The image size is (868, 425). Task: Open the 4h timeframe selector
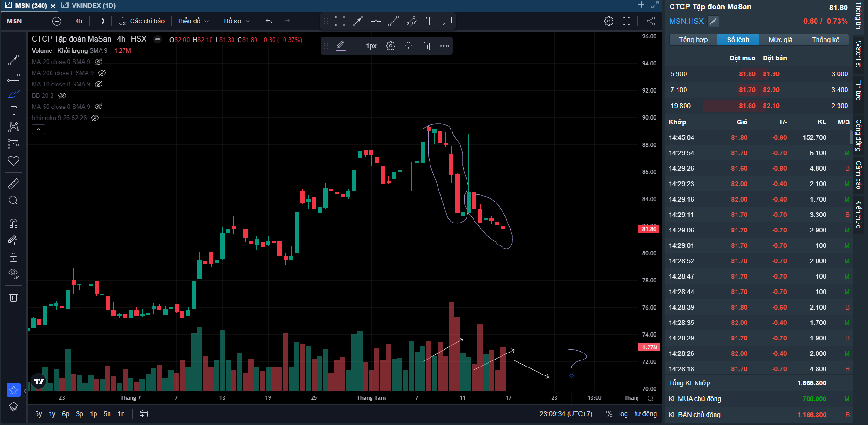coord(79,21)
